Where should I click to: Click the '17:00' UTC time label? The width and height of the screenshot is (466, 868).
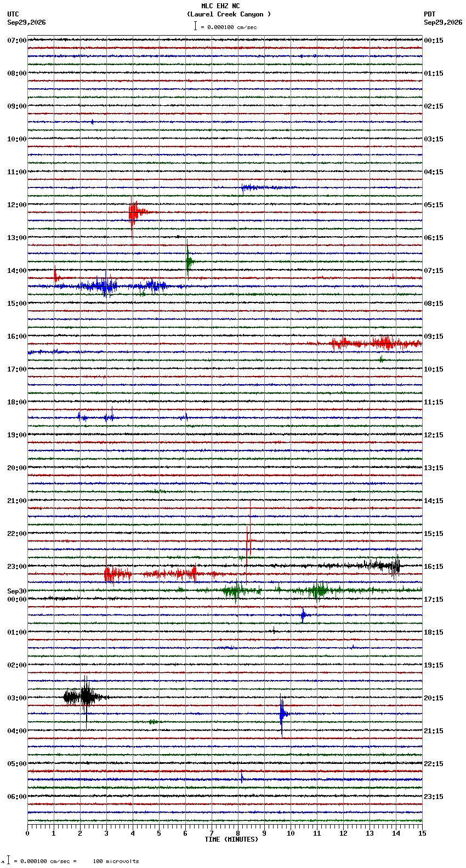coord(17,369)
